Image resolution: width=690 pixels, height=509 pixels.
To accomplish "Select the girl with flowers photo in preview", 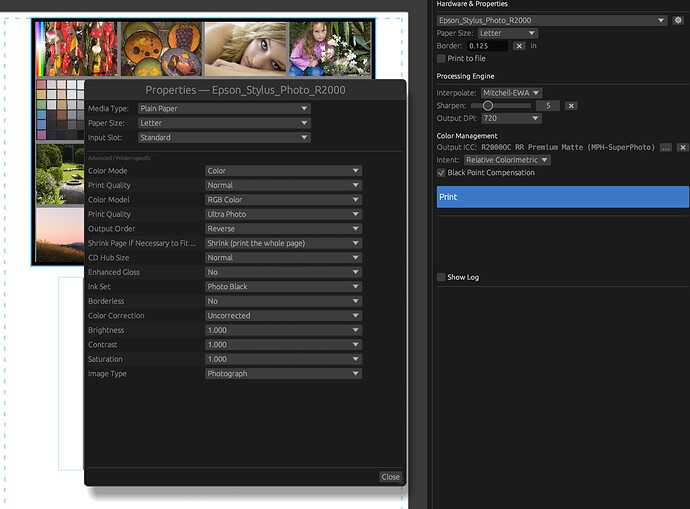I will [330, 49].
